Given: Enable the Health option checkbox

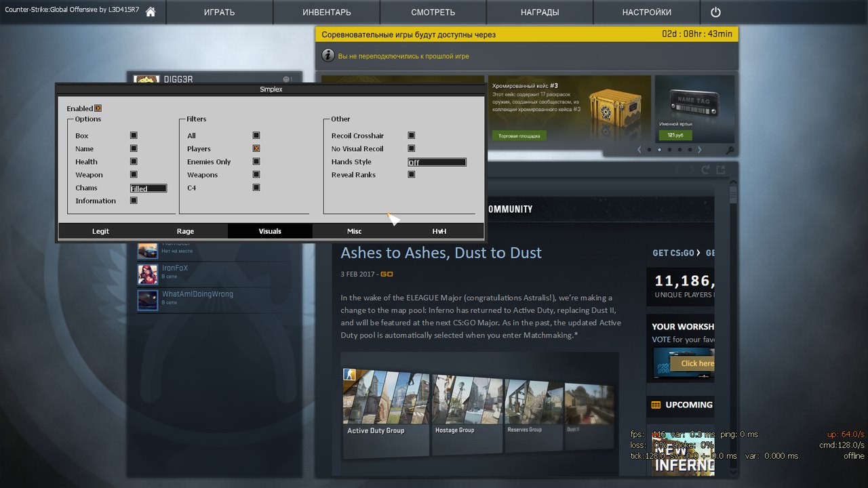Looking at the screenshot, I should 134,161.
